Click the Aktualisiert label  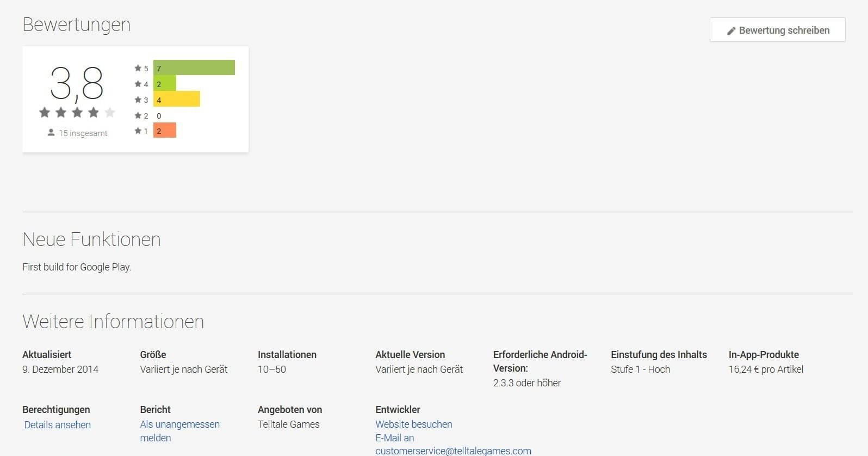(x=47, y=355)
